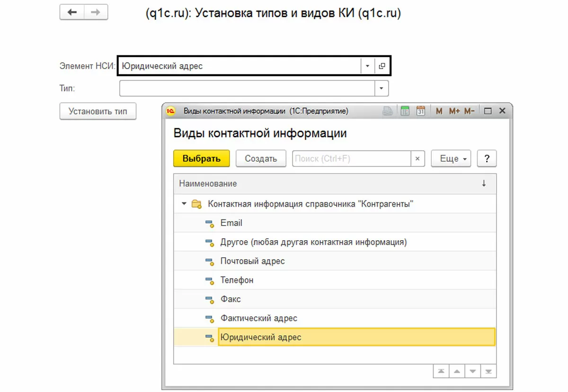Select the Почтовый адрес item
The image size is (568, 392).
tap(252, 261)
